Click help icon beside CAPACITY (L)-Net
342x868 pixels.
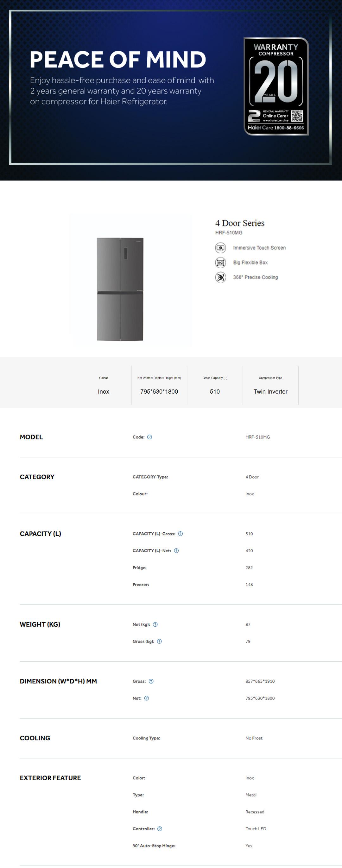176,551
